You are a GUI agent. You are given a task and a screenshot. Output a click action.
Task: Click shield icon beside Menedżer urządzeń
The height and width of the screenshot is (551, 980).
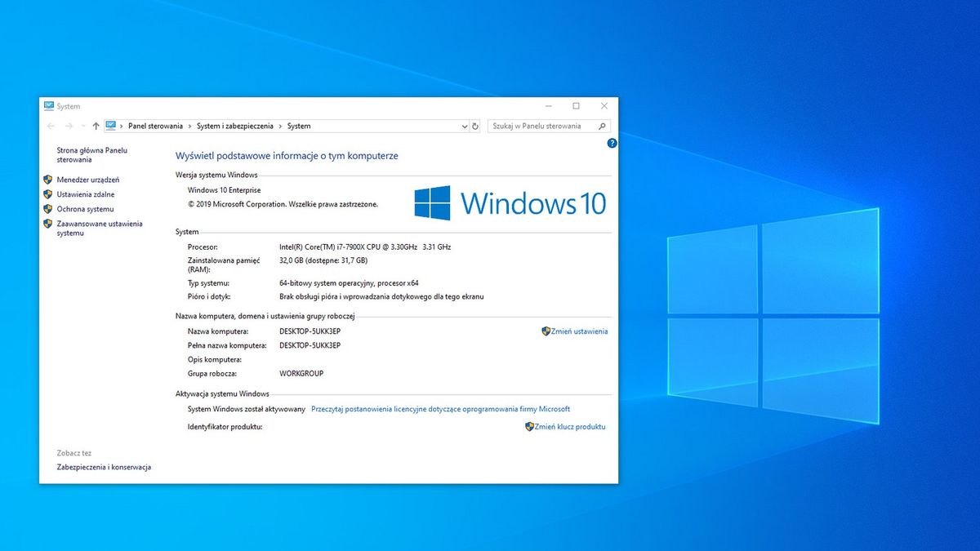[x=48, y=180]
